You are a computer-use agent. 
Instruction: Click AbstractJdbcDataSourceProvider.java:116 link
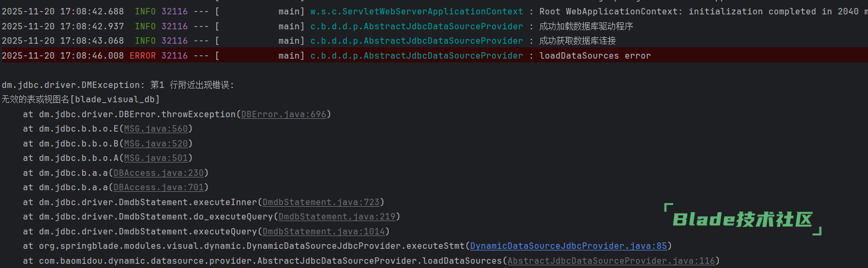(x=611, y=261)
